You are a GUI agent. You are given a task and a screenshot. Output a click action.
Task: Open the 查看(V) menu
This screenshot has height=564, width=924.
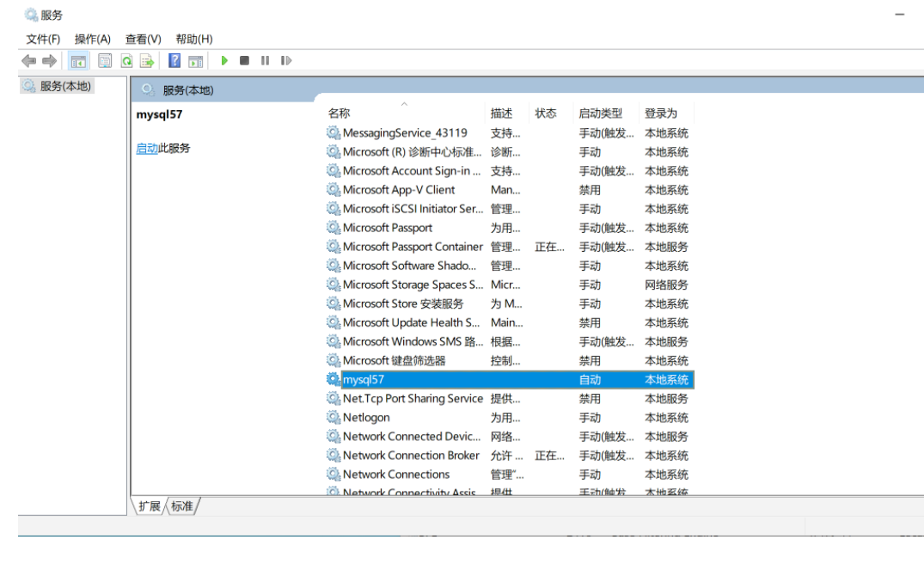coord(144,39)
